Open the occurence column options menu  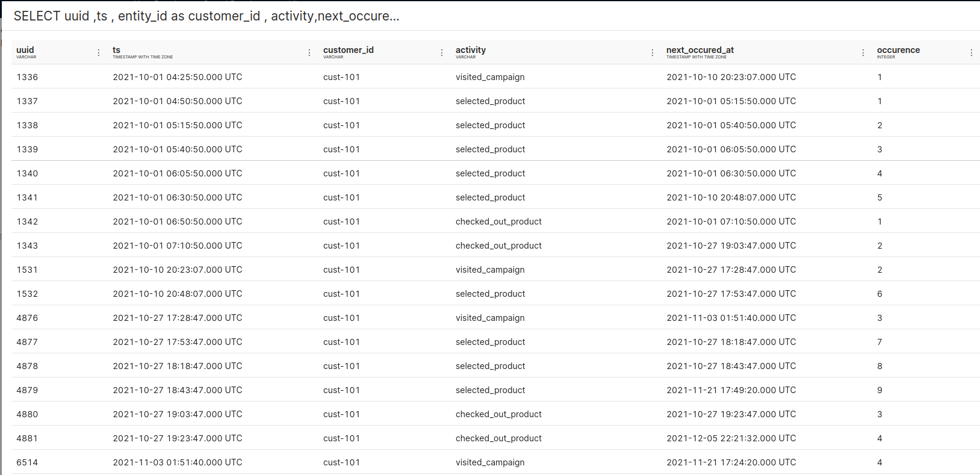coord(972,53)
